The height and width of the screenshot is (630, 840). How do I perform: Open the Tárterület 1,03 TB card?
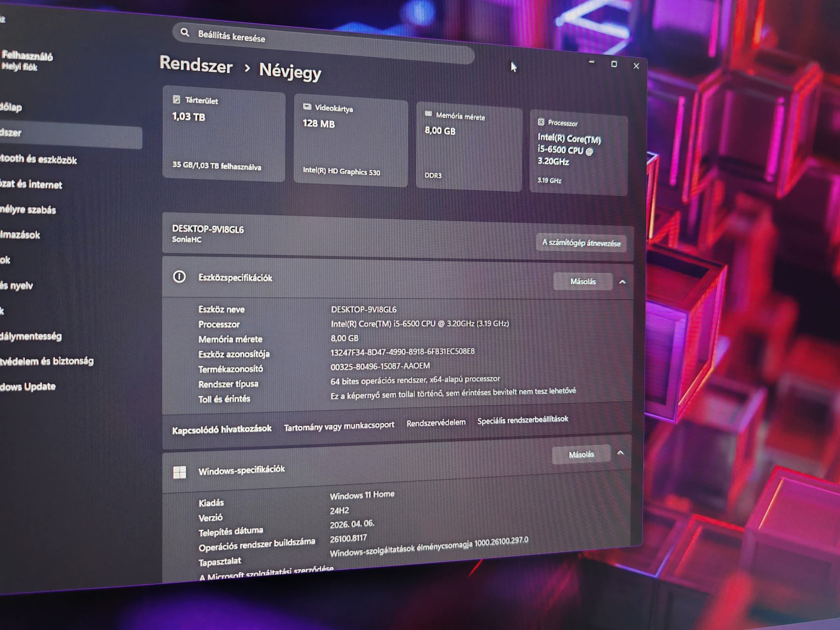point(224,134)
